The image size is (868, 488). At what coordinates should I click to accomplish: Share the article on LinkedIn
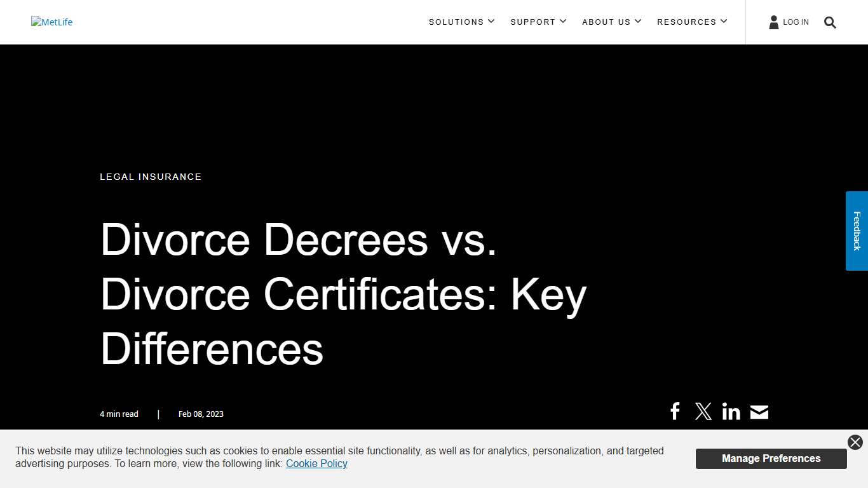point(731,411)
